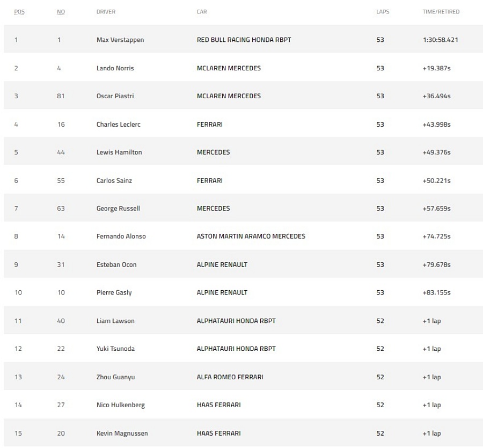Click the TIME/RETIRED column header
The height and width of the screenshot is (448, 483).
coord(441,12)
